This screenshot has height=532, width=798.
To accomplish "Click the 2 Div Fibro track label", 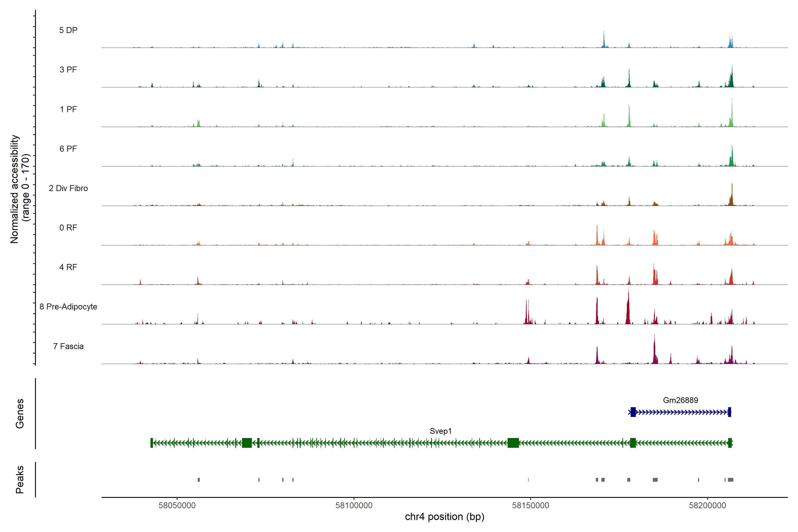I will [x=68, y=188].
